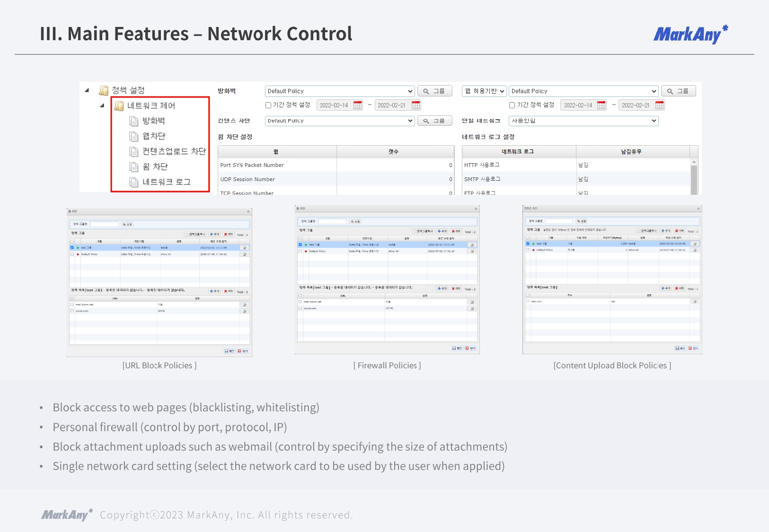Open the end date calendar for 방화벽
Screen dimensions: 769x532
point(415,105)
